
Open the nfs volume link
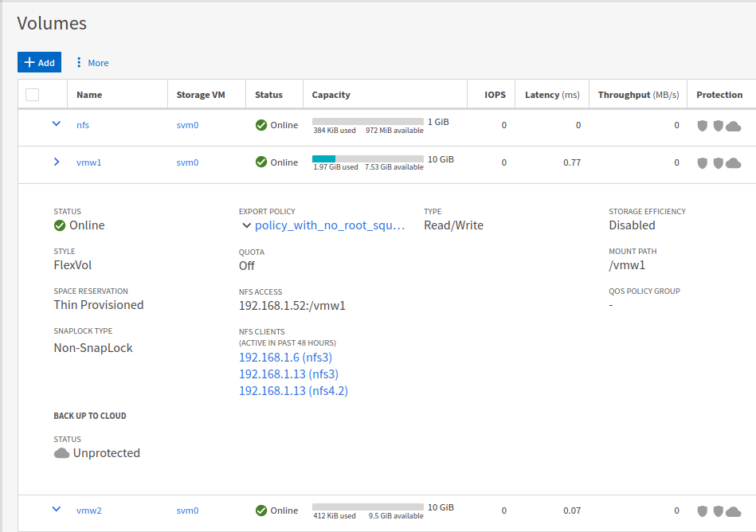[x=83, y=125]
